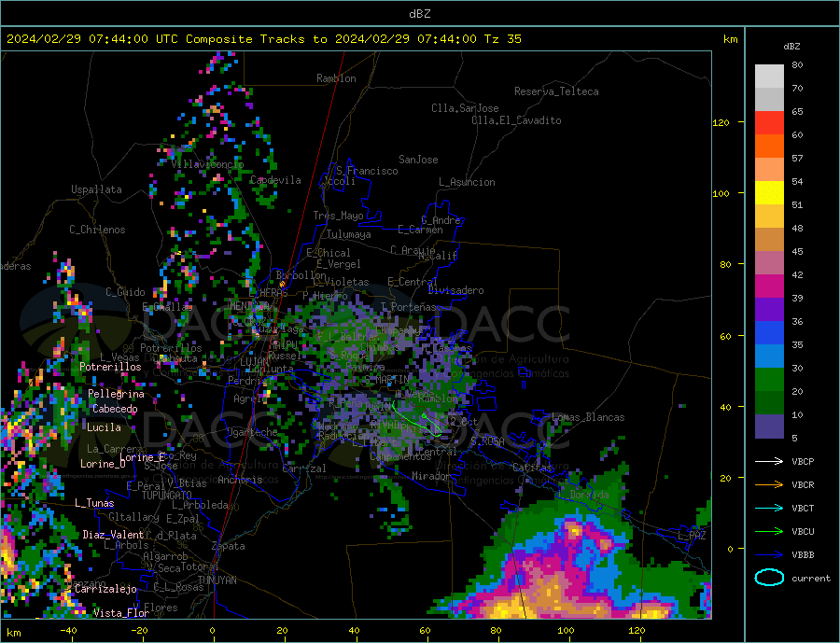
Task: Click the Clla.El_Cavadito place label
Action: click(516, 120)
